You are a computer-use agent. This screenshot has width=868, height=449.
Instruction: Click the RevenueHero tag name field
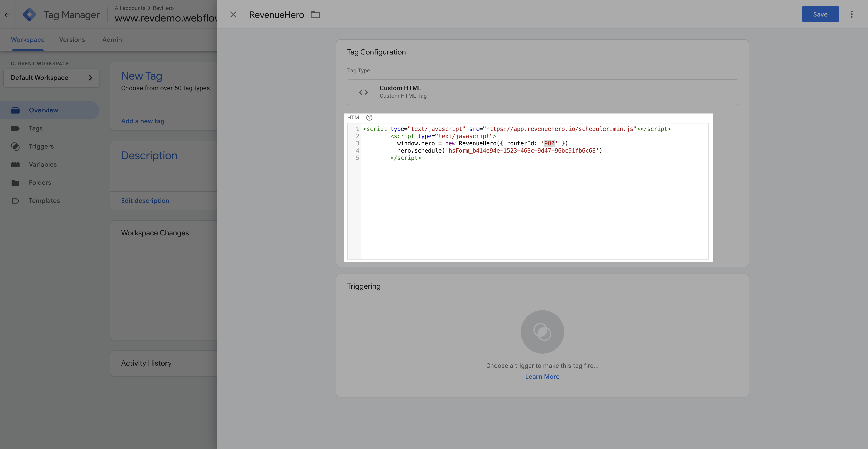pos(277,15)
